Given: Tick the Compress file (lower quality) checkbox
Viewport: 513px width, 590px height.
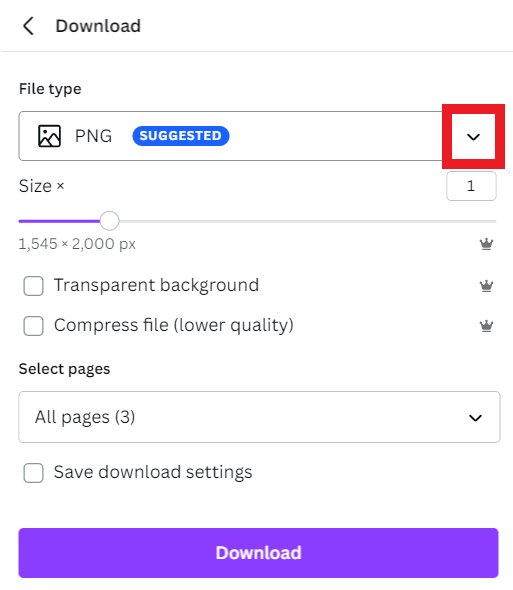Looking at the screenshot, I should pyautogui.click(x=33, y=326).
